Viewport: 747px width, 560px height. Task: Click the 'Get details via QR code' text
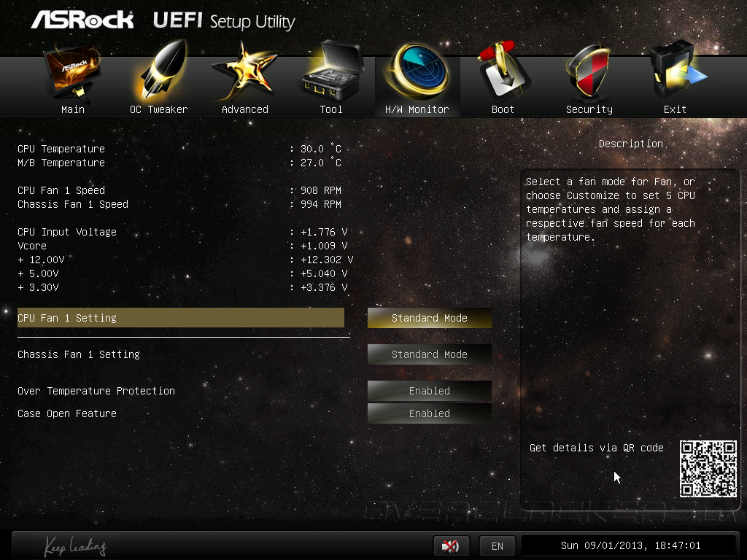[597, 448]
